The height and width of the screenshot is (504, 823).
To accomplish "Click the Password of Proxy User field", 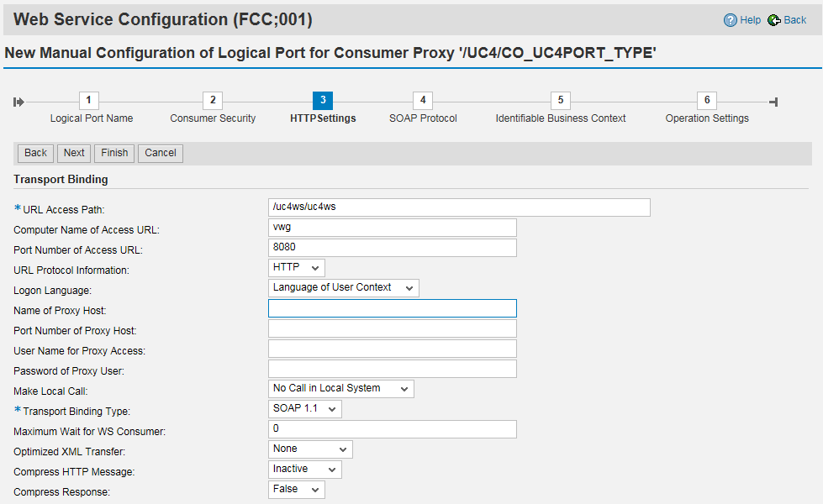I will [392, 369].
